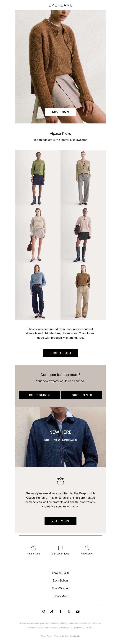Select the SHOP PANTS button
Screen dimensions: 121x644
(x=81, y=395)
